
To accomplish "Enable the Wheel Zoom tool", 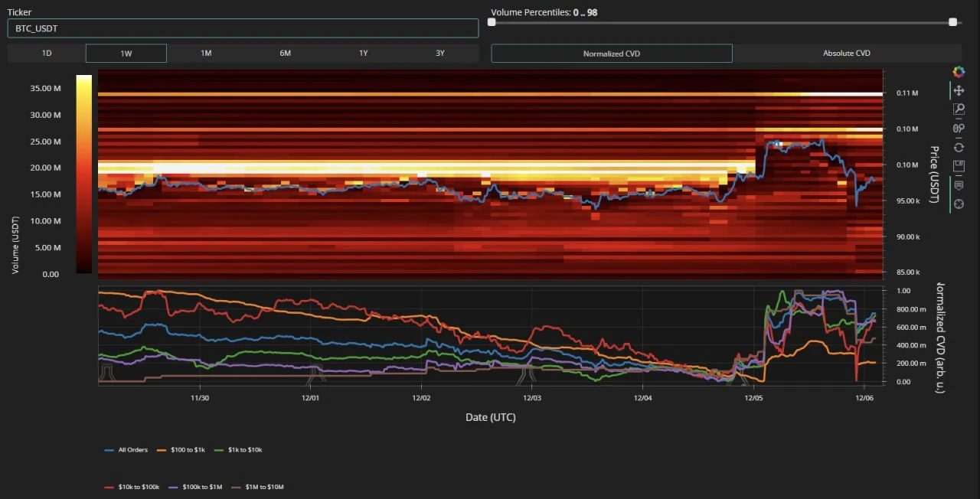I will coord(959,128).
